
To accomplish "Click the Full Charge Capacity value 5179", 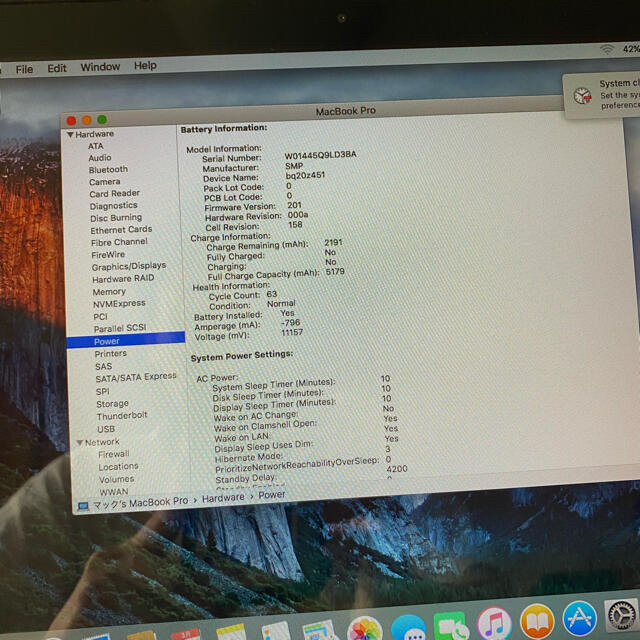I will (x=335, y=272).
